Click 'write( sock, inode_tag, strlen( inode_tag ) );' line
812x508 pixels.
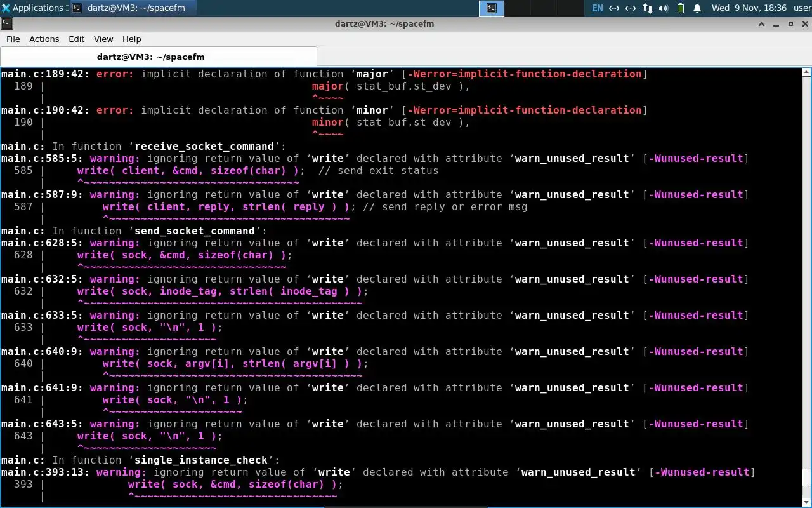[x=223, y=291]
